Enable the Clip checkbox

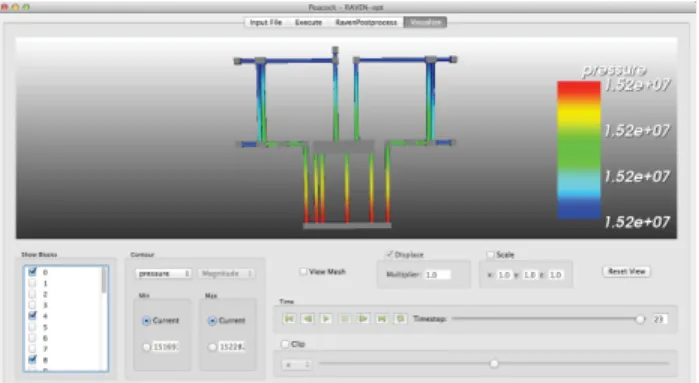coord(285,344)
